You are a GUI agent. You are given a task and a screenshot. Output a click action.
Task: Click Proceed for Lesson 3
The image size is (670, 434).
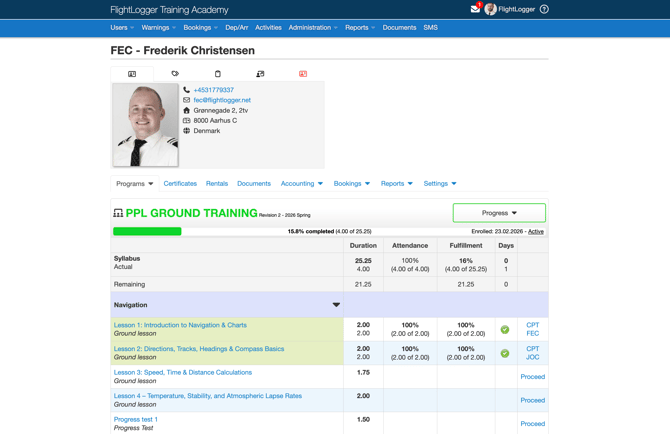(x=532, y=376)
